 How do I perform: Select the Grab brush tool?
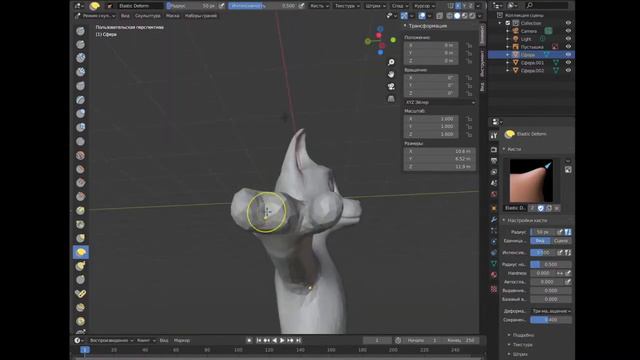(80, 238)
